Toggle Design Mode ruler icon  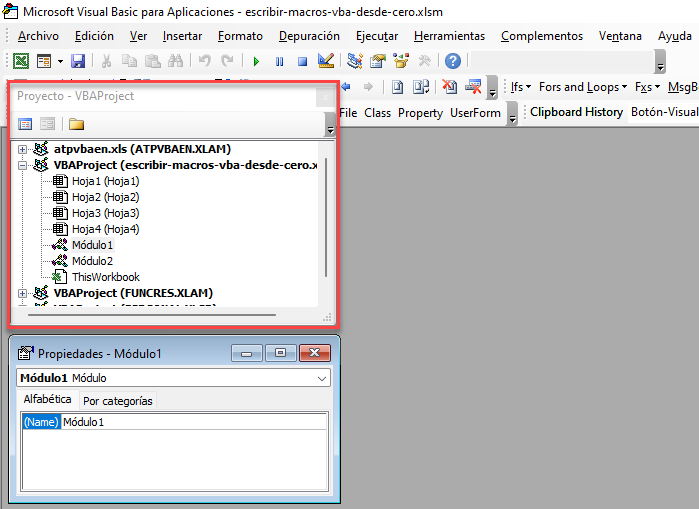coord(326,61)
